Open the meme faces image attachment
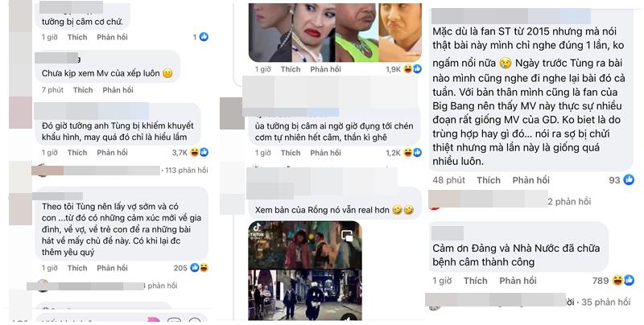This screenshot has height=325, width=644. 335,32
